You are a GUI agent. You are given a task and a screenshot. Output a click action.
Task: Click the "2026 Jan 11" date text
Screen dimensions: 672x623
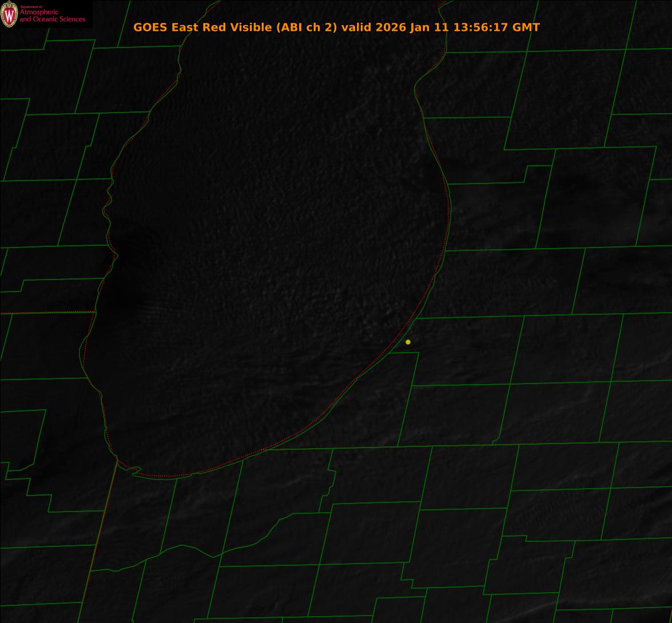coord(412,27)
